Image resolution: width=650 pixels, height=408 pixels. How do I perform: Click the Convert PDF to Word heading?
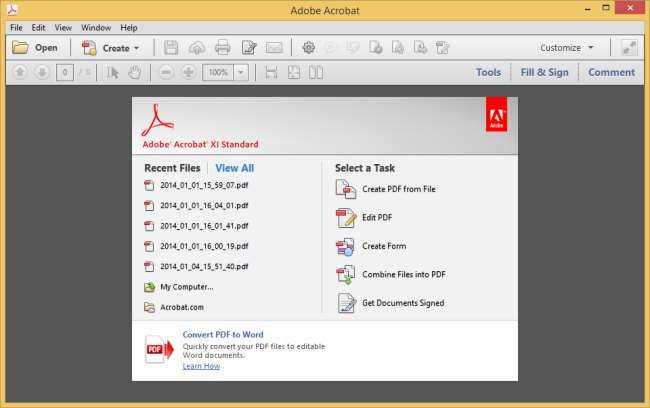pyautogui.click(x=223, y=335)
